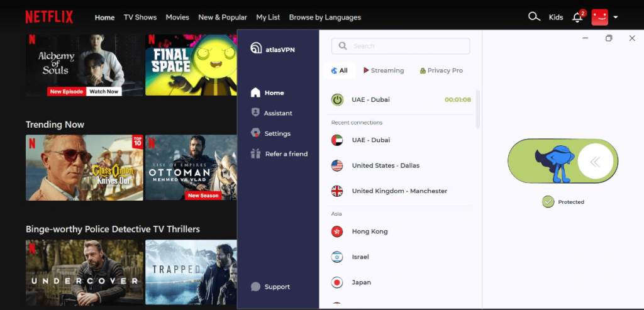Image resolution: width=644 pixels, height=310 pixels.
Task: Select Home label in VPN sidebar
Action: pos(274,93)
